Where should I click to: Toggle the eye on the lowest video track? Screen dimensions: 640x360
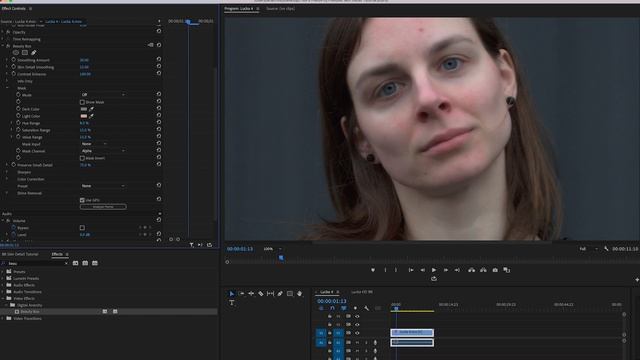point(357,333)
